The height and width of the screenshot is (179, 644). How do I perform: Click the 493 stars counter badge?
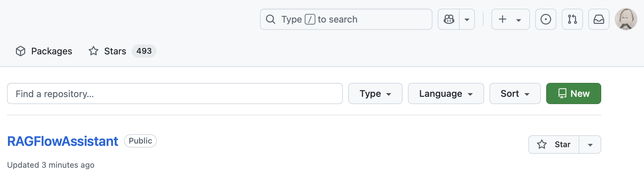[144, 51]
